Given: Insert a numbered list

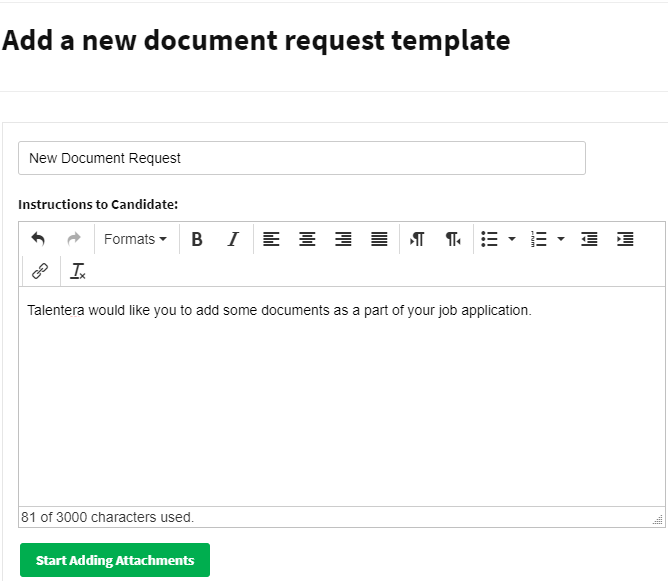Looking at the screenshot, I should (539, 239).
